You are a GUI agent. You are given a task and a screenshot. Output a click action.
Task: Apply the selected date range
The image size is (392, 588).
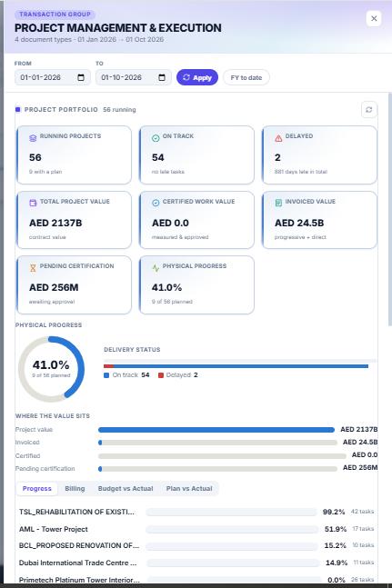(197, 77)
